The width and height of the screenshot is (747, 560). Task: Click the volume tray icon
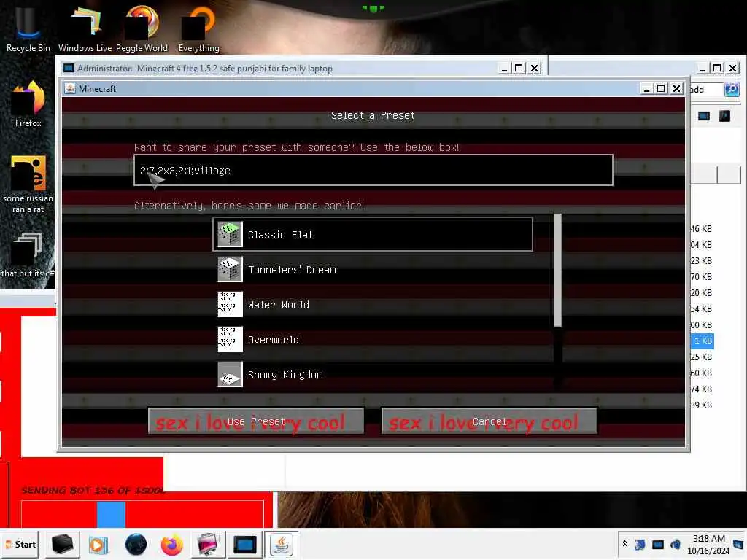tap(675, 544)
